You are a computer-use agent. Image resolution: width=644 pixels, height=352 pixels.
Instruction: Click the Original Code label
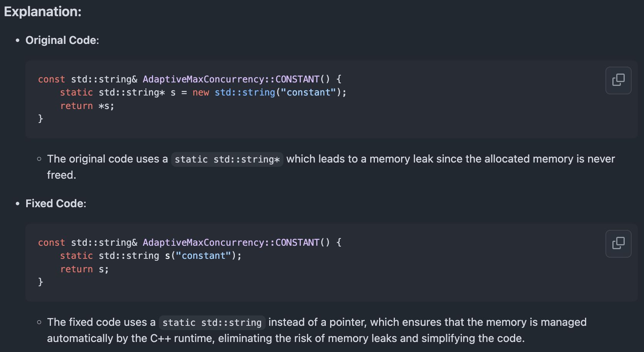[62, 40]
